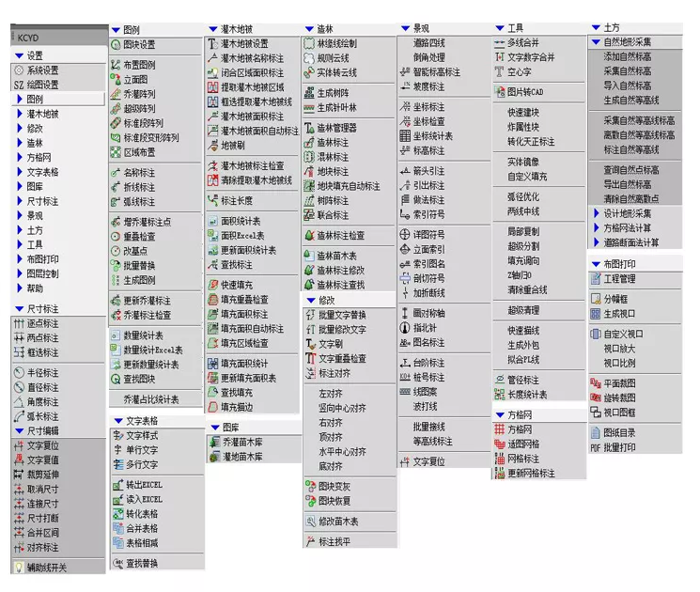
Task: Choose 水平中心对齐 alignment entry
Action: (342, 451)
